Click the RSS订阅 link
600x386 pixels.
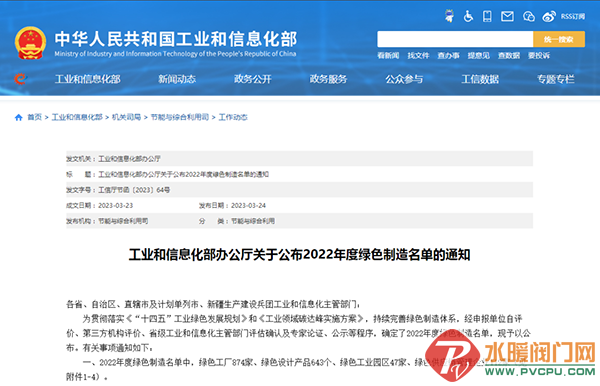click(x=573, y=16)
